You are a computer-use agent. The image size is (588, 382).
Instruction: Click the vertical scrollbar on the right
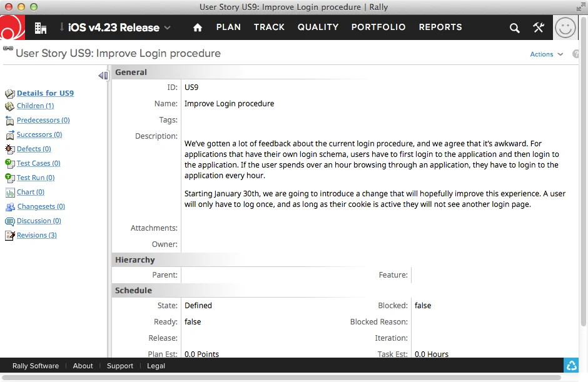(584, 173)
